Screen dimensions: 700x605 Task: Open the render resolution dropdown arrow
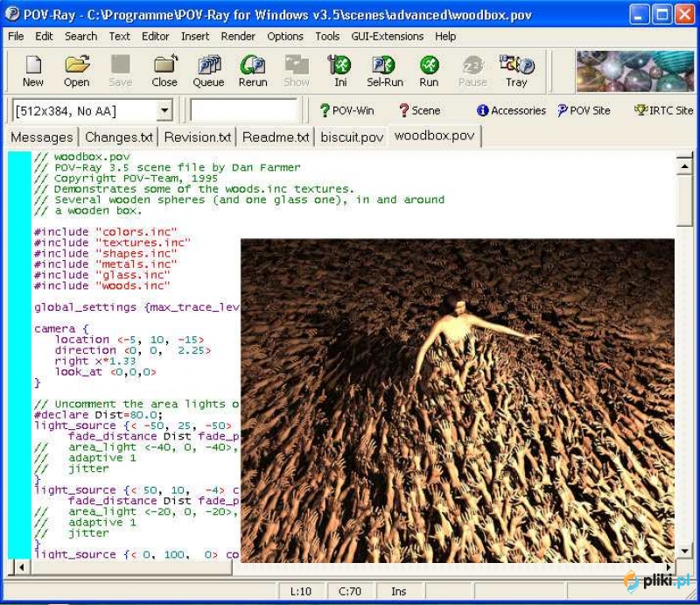tap(164, 110)
